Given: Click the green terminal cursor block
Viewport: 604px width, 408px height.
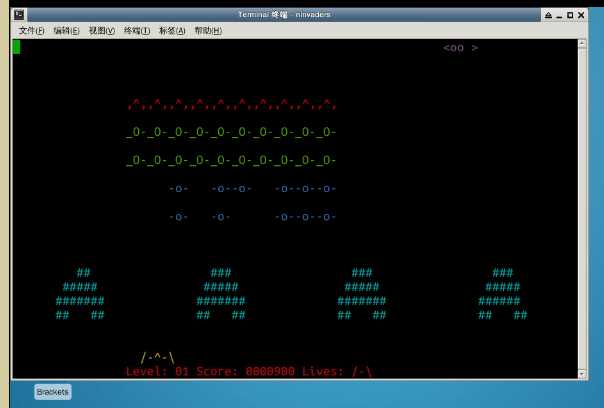Looking at the screenshot, I should click(17, 47).
